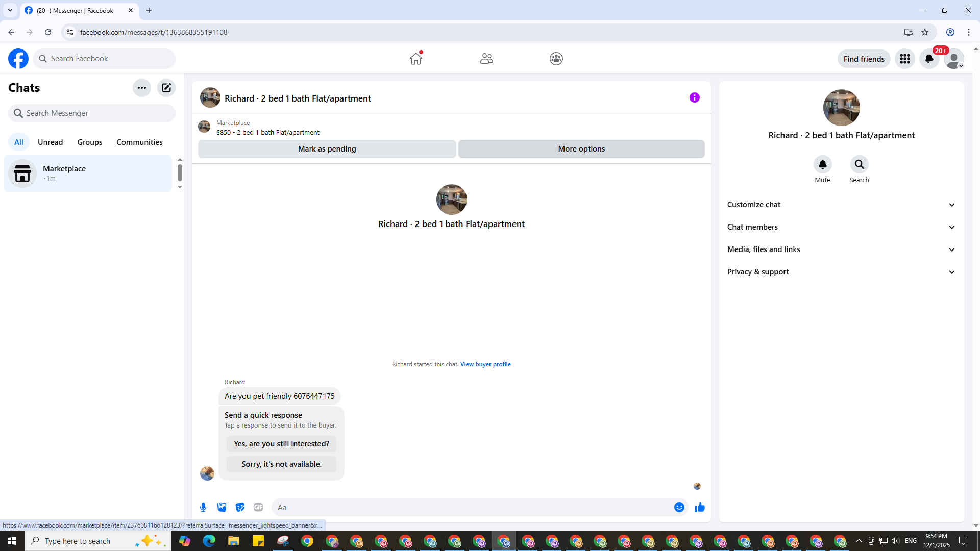Click the chat list scrollbar thumb

180,172
